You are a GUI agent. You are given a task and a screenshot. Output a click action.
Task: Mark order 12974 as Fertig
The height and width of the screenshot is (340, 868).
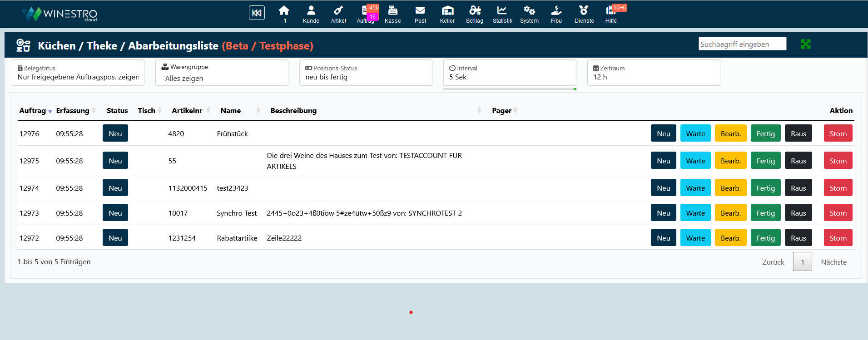[765, 188]
